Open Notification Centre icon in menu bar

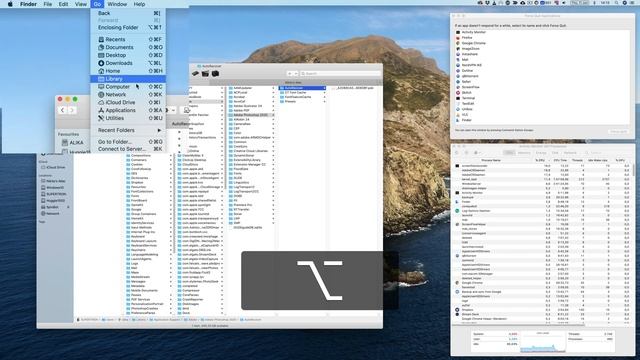tap(632, 3)
